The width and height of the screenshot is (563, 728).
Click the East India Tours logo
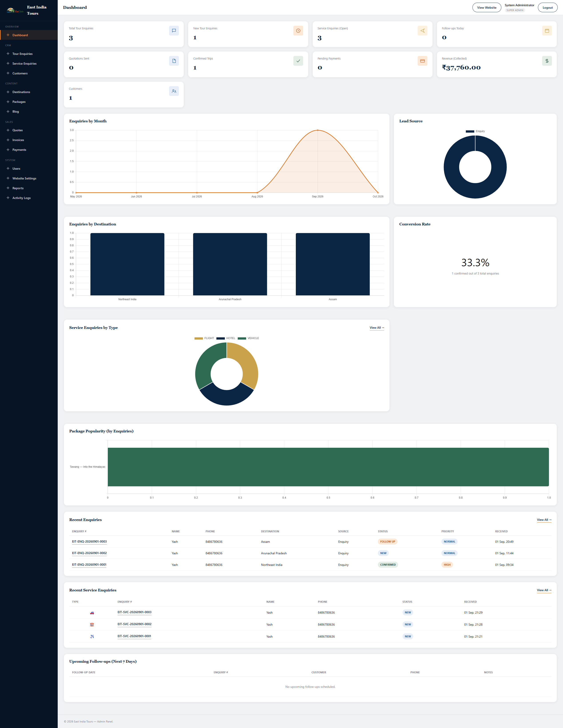click(15, 10)
